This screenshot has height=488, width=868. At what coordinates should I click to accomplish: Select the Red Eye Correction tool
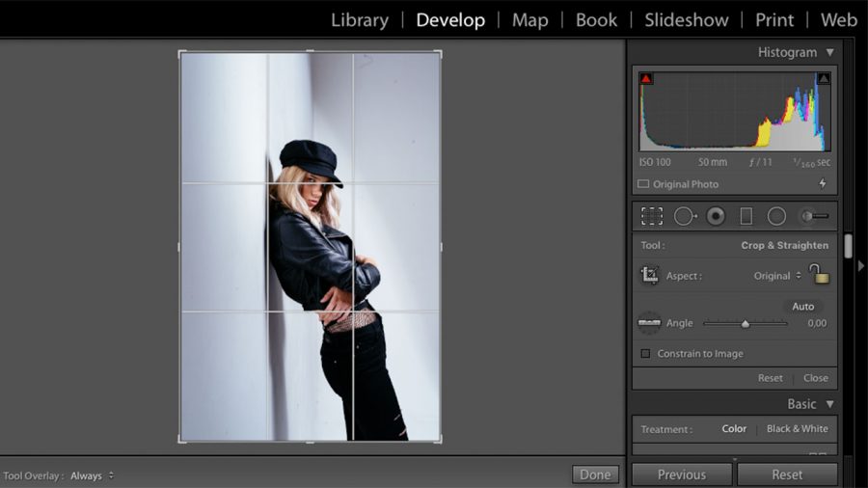point(715,216)
